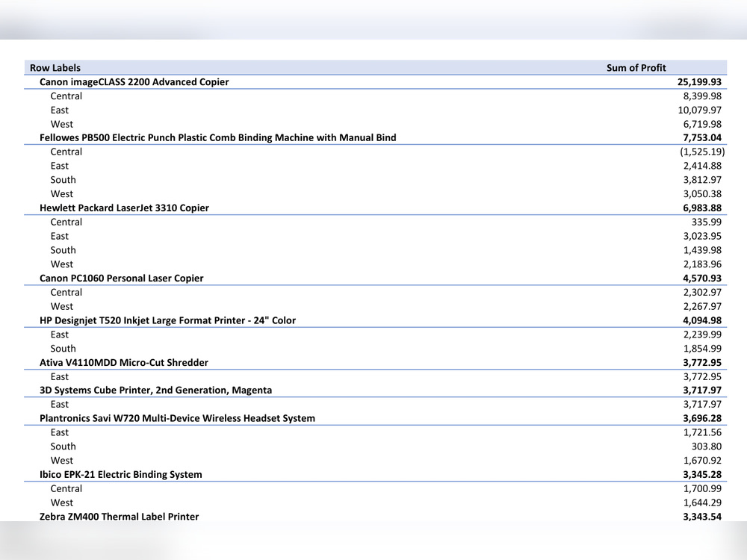Click the 3,812.97 profit value
Image resolution: width=747 pixels, height=560 pixels.
click(702, 180)
